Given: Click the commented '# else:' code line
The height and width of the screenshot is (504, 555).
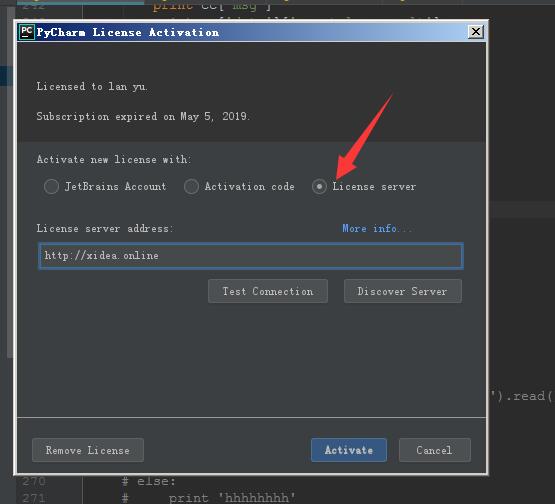Looking at the screenshot, I should [x=149, y=481].
